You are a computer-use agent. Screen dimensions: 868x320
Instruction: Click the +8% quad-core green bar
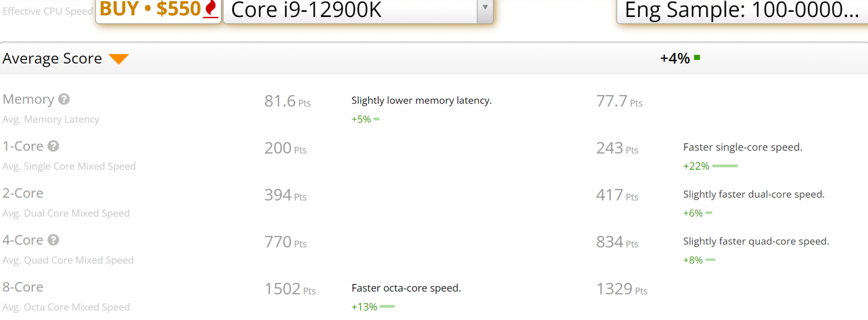710,260
